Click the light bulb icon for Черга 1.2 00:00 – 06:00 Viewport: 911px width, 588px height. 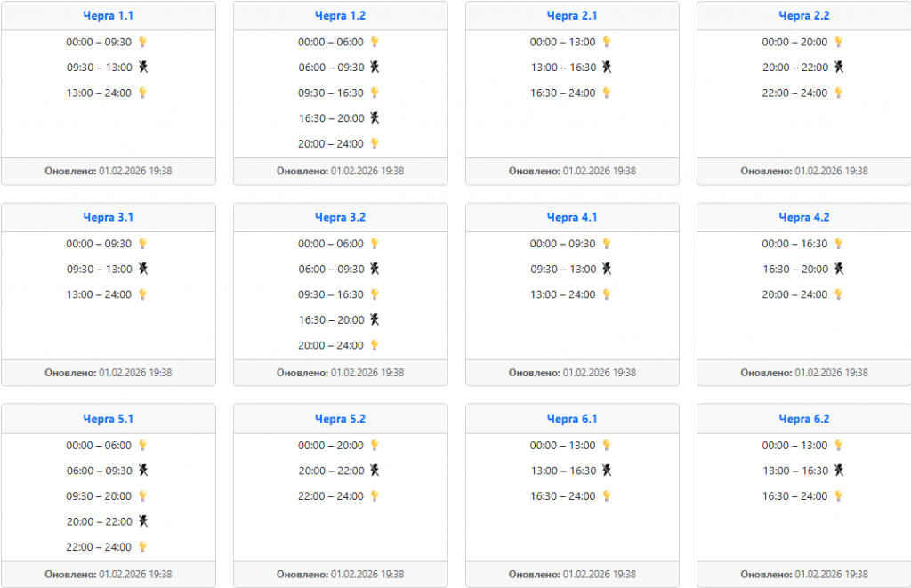click(x=375, y=42)
